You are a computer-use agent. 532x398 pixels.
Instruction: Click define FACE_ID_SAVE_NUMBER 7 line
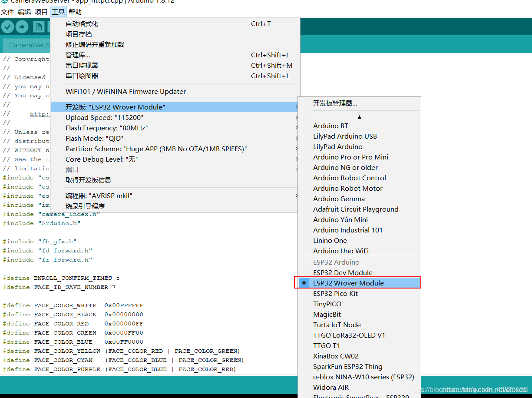(x=59, y=287)
